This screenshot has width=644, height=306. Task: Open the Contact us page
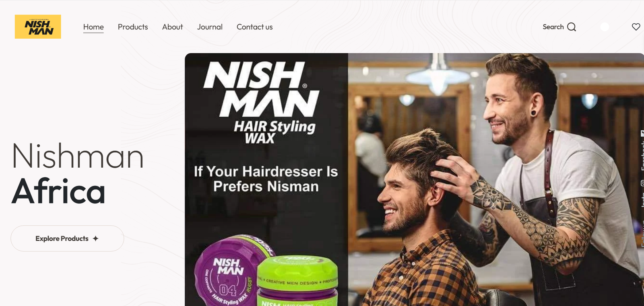[x=254, y=27]
